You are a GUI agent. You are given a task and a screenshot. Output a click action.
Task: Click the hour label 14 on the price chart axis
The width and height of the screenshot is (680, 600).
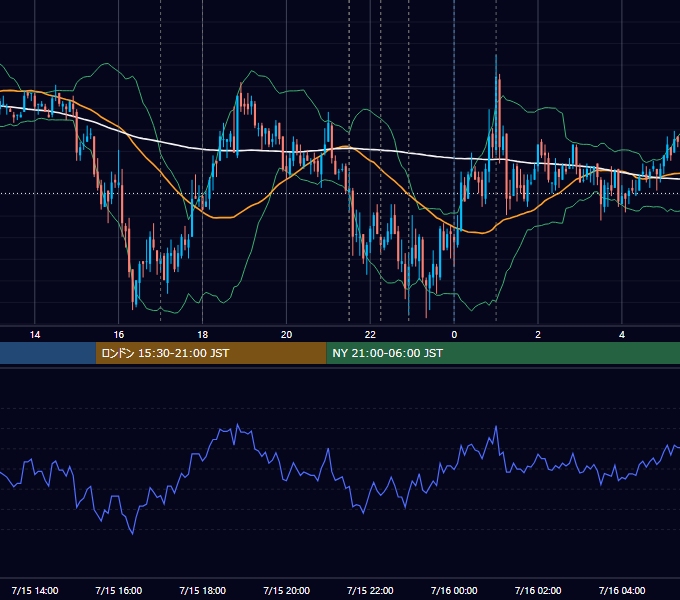point(35,335)
